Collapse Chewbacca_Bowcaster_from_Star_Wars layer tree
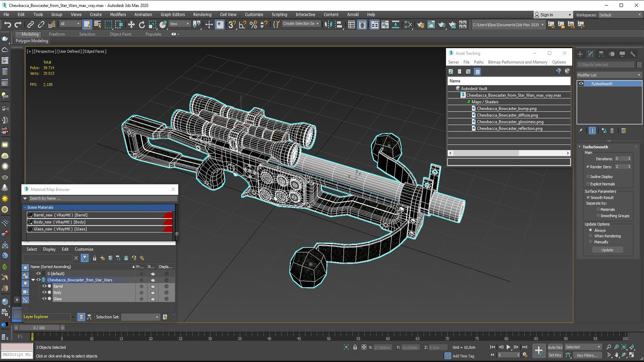644x362 pixels. tap(33, 280)
